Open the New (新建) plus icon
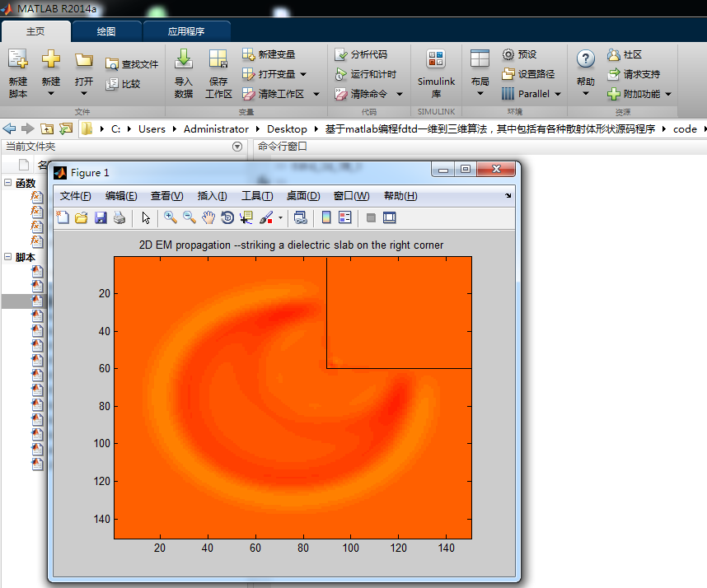The height and width of the screenshot is (588, 707). 50,59
